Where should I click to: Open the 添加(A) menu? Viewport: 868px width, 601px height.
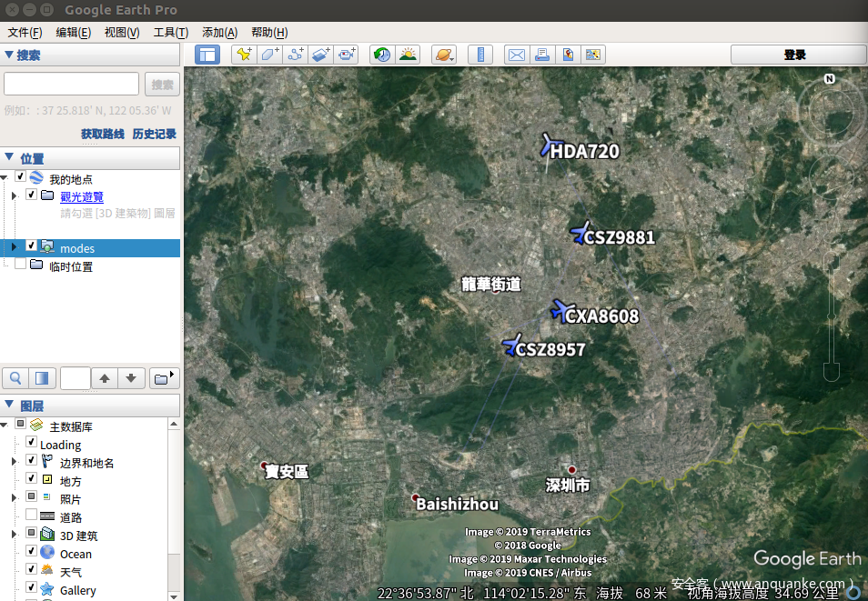(x=220, y=33)
